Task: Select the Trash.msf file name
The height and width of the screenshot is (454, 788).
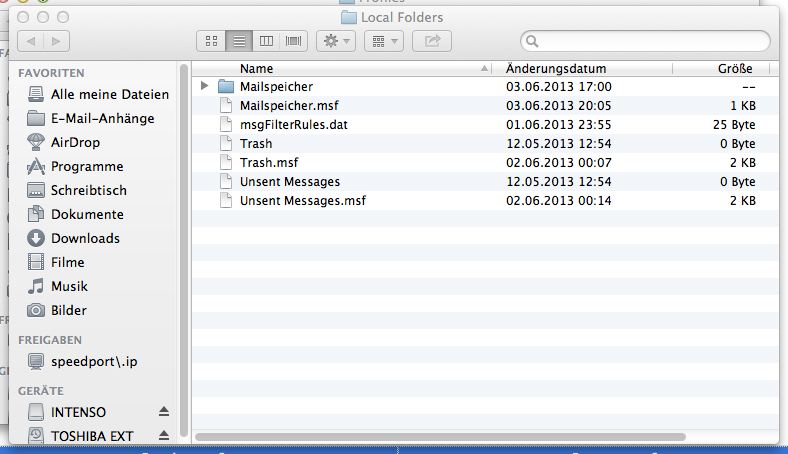Action: 269,162
